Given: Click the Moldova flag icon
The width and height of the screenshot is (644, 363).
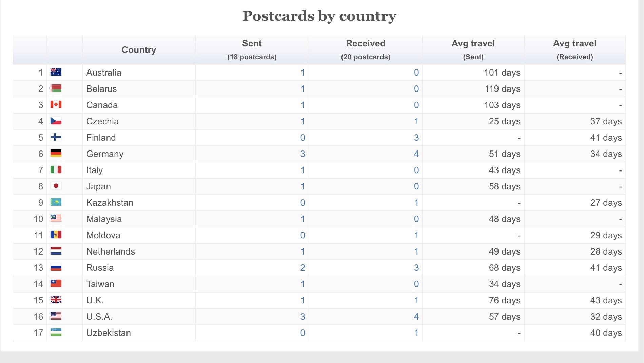Looking at the screenshot, I should coord(56,235).
